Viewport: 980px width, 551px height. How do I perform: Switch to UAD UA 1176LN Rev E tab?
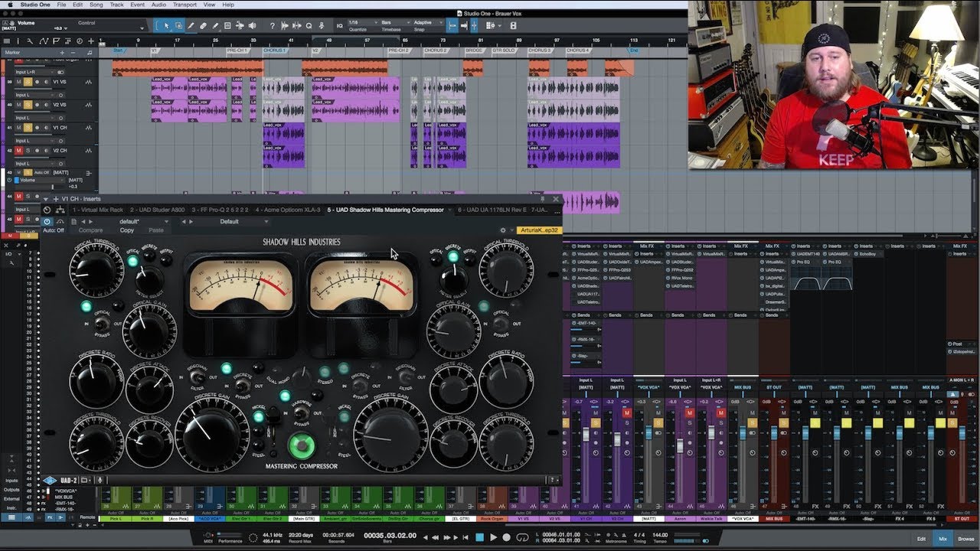click(x=493, y=210)
